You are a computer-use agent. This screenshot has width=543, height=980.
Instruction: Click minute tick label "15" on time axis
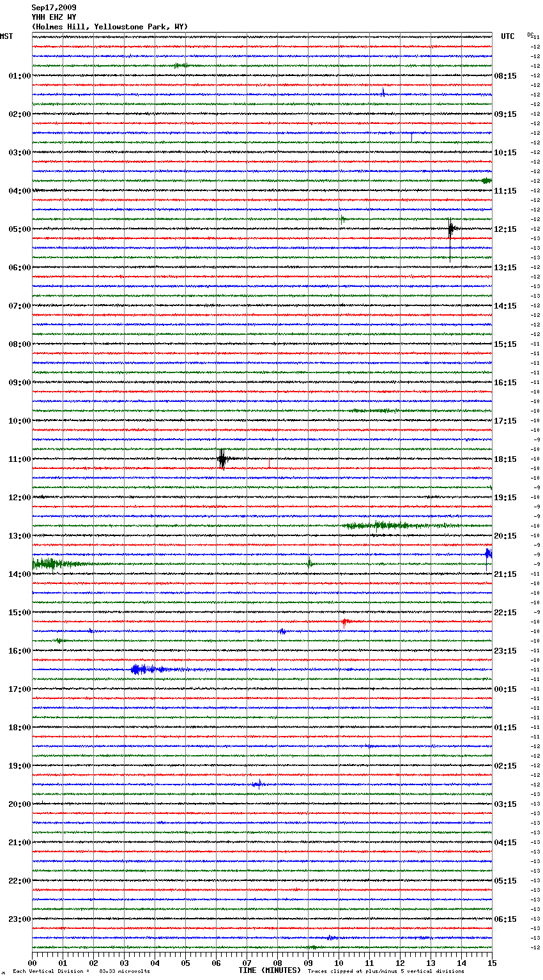pyautogui.click(x=492, y=963)
